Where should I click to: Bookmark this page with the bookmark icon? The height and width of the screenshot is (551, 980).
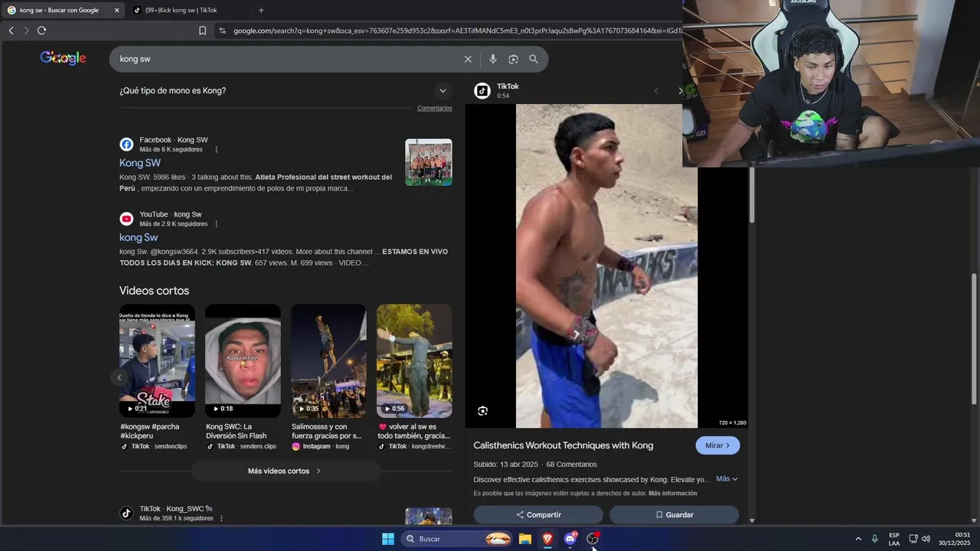pos(202,31)
